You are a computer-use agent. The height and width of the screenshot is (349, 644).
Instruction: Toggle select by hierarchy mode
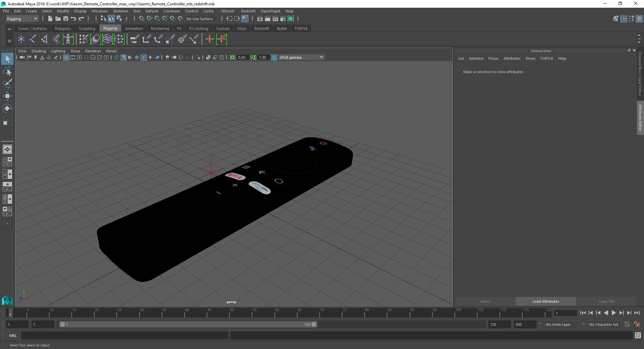[x=104, y=19]
